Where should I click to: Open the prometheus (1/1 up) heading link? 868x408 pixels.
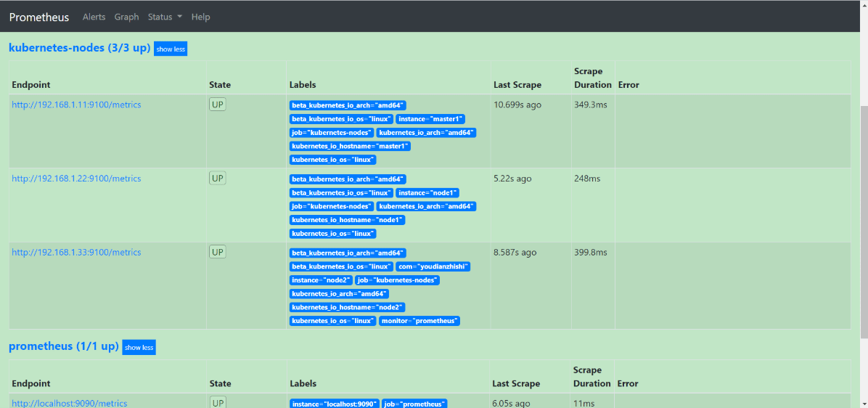tap(64, 346)
